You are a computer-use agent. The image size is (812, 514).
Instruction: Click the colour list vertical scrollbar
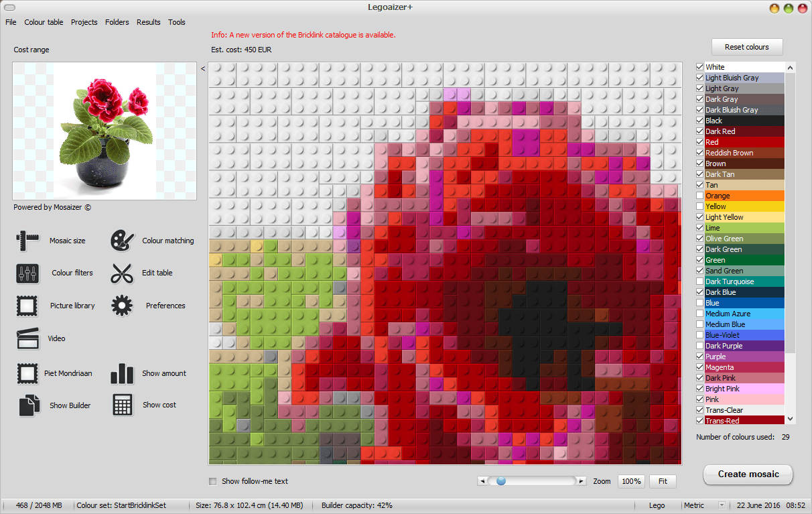[790, 243]
